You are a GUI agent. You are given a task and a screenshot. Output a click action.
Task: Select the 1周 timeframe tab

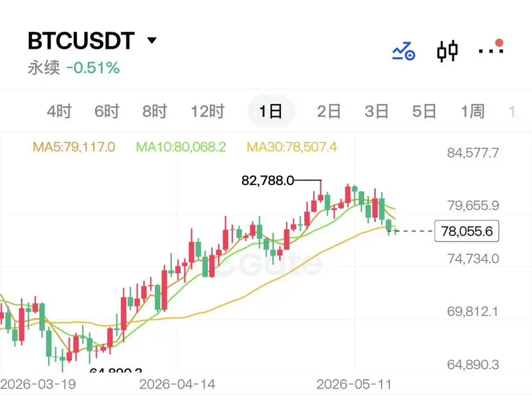tap(472, 111)
